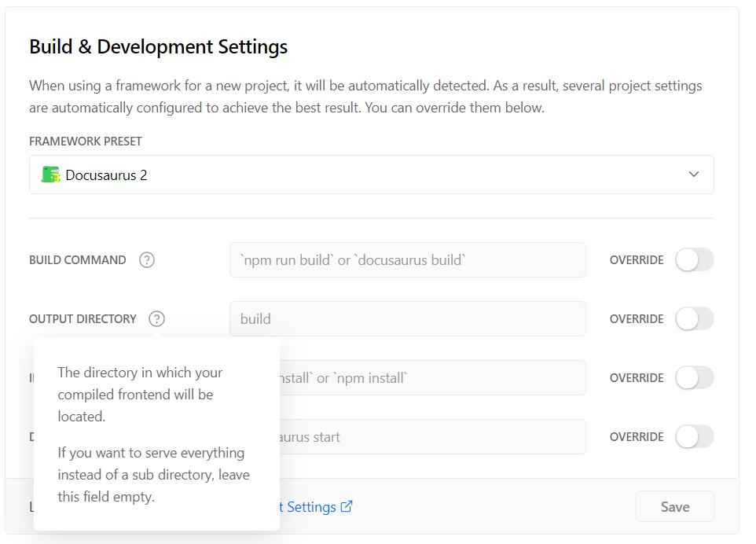Toggle the Build Command override switch
The image size is (756, 544).
pos(694,260)
